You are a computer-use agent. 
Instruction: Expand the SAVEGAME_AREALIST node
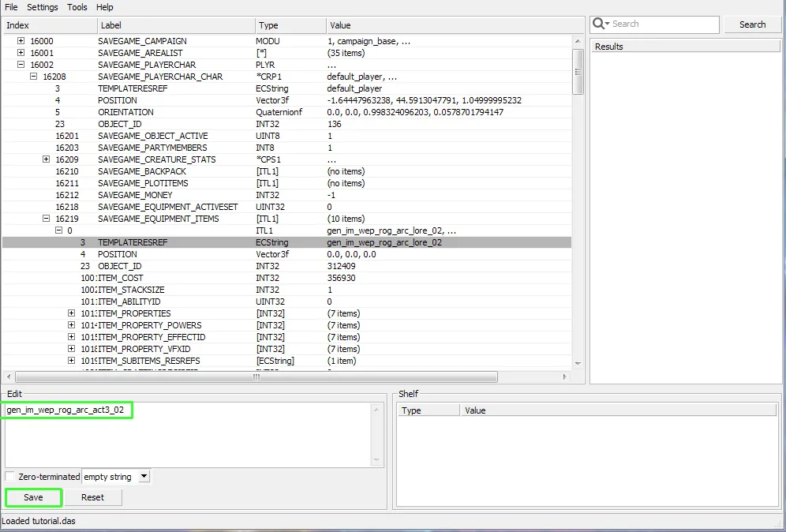point(21,53)
